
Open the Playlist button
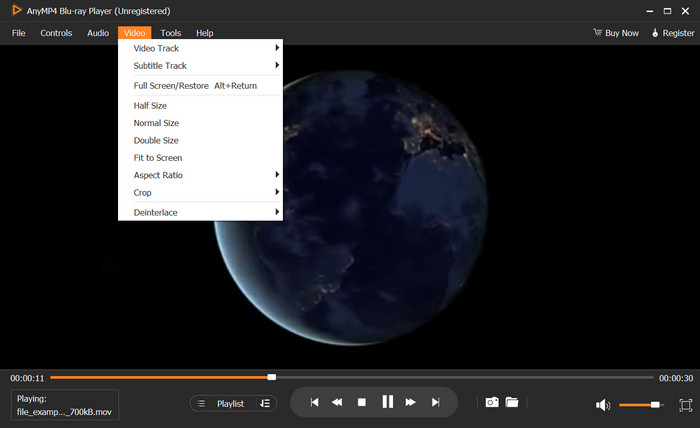230,403
